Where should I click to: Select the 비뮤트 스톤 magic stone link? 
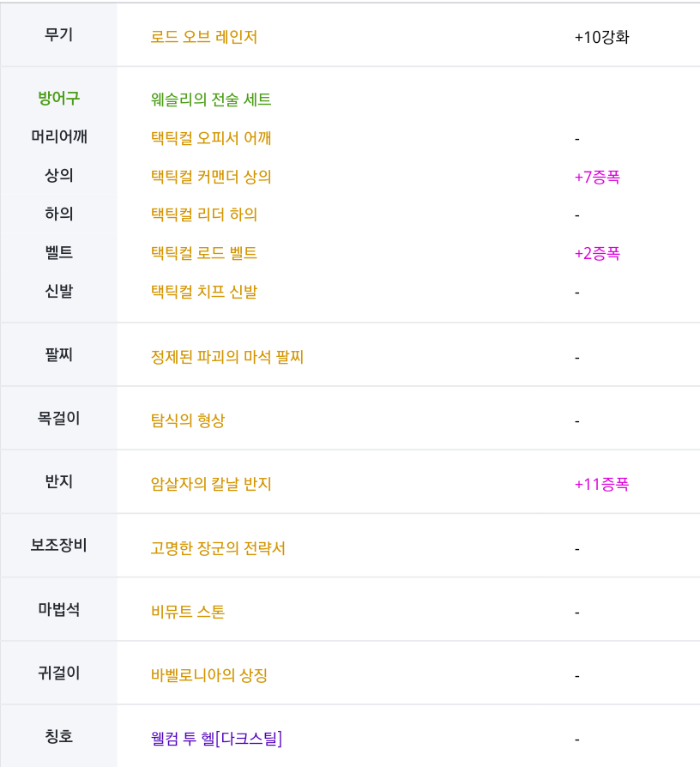(188, 612)
